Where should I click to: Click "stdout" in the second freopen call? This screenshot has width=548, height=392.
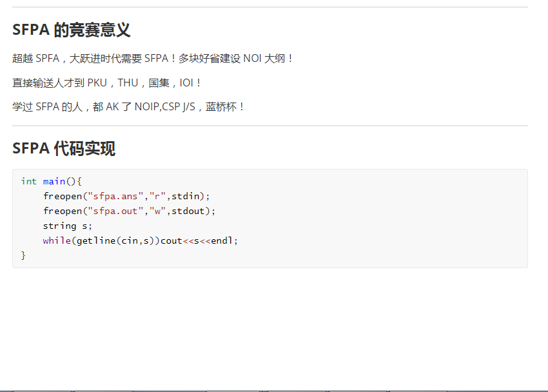point(188,211)
